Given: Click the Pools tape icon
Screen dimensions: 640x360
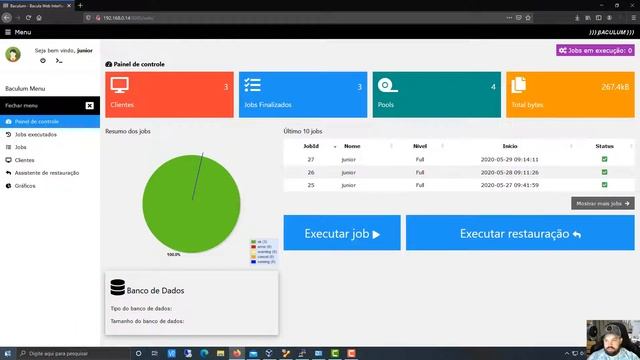Looking at the screenshot, I should [387, 85].
